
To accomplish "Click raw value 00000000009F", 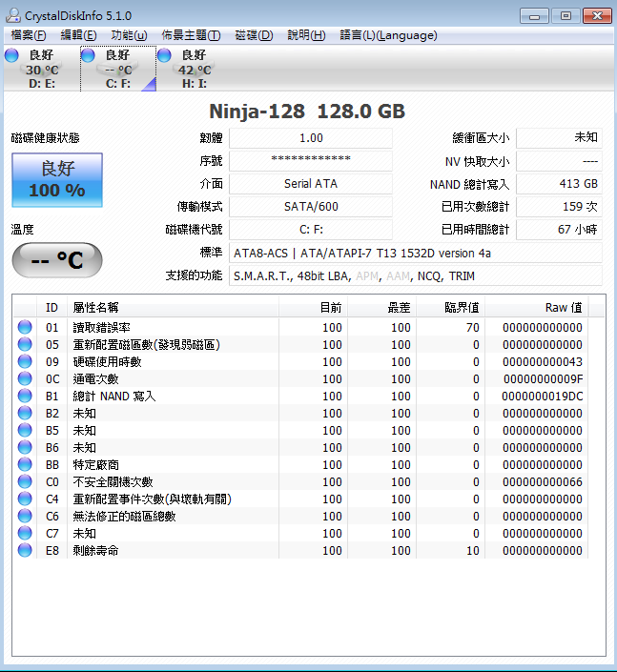I will (544, 378).
